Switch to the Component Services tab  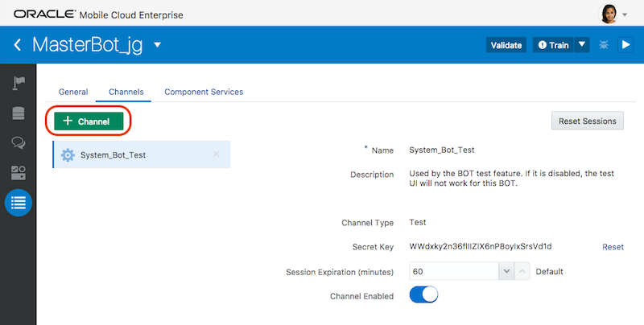tap(204, 92)
